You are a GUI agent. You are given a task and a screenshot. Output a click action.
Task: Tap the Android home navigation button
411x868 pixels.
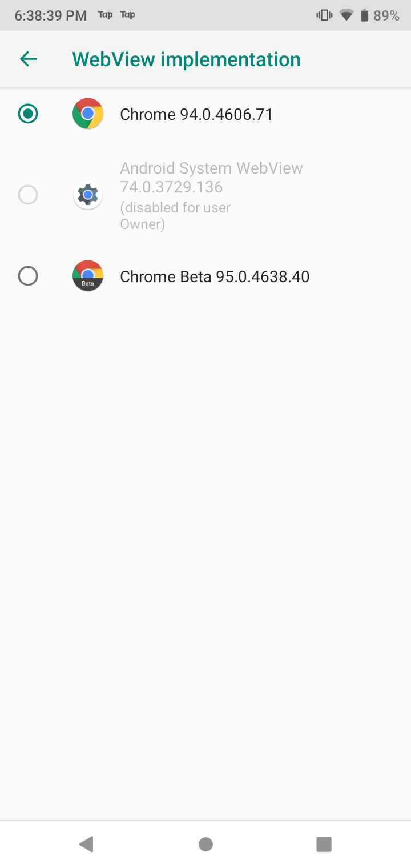click(x=205, y=844)
